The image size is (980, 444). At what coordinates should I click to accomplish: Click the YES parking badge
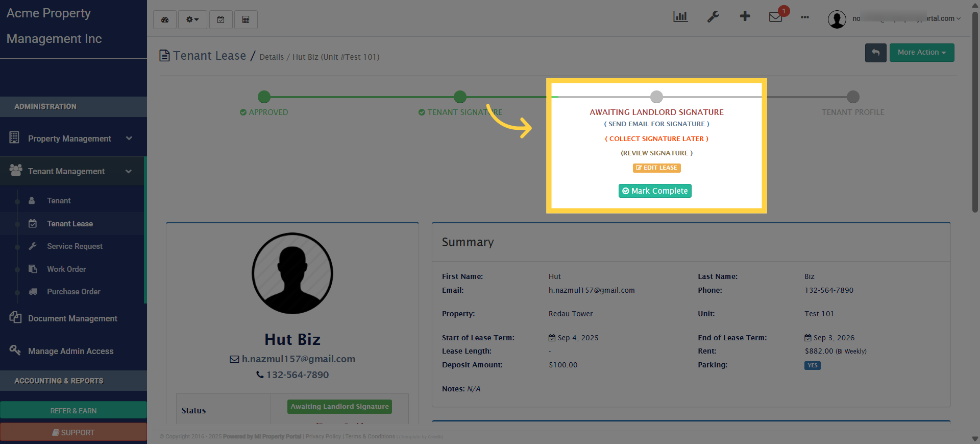pyautogui.click(x=813, y=365)
